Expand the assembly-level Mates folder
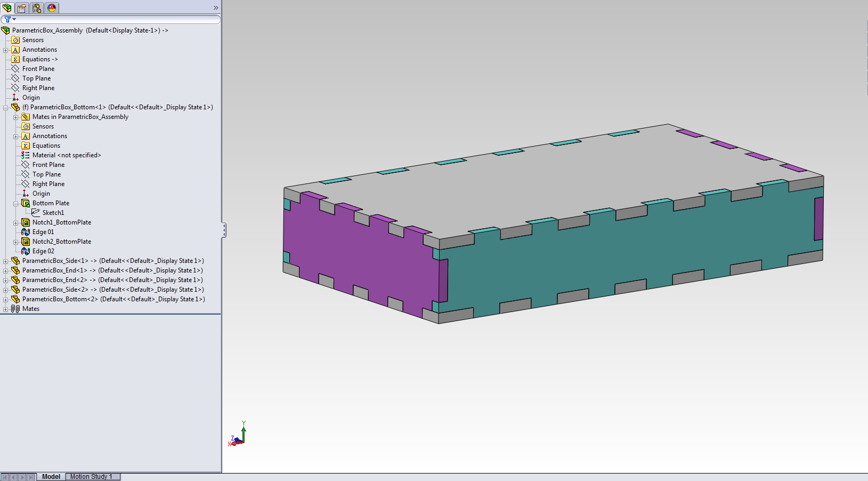868x481 pixels. point(6,309)
